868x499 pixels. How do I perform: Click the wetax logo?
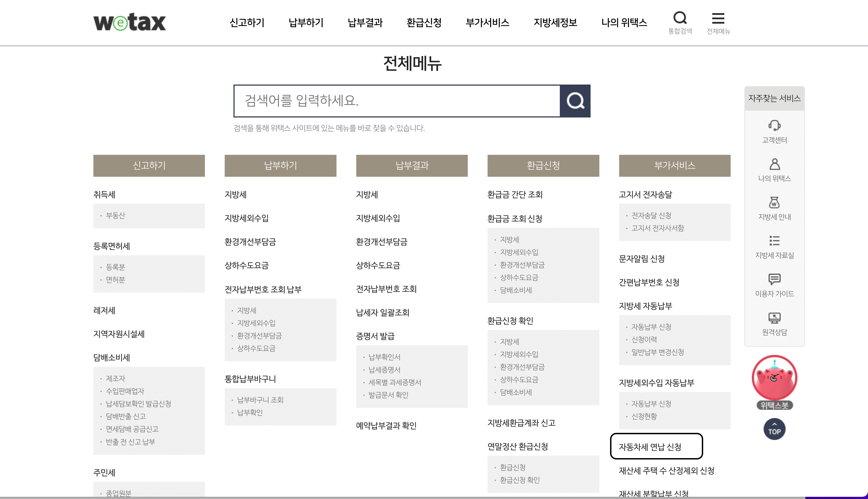pos(129,23)
